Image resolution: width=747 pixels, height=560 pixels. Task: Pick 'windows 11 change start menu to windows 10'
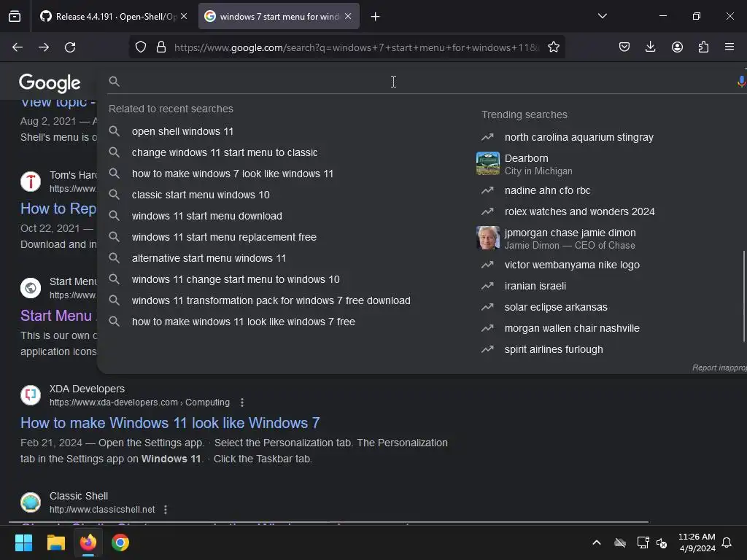[236, 279]
